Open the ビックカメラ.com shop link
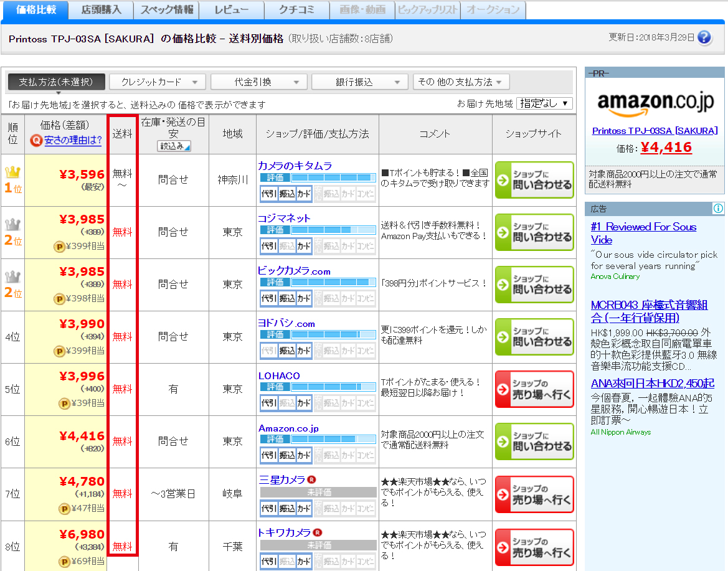The width and height of the screenshot is (728, 571). point(295,271)
